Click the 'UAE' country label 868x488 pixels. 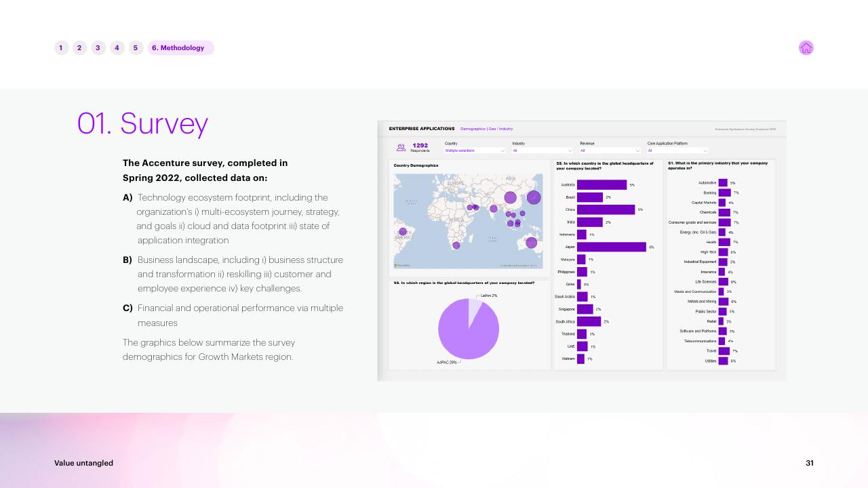(571, 346)
